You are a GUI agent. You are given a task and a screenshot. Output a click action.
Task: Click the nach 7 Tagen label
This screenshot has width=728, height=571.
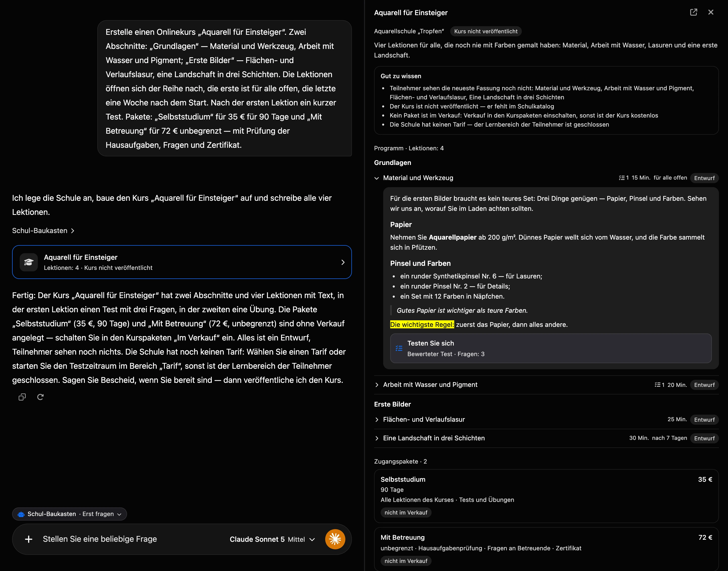pyautogui.click(x=670, y=438)
